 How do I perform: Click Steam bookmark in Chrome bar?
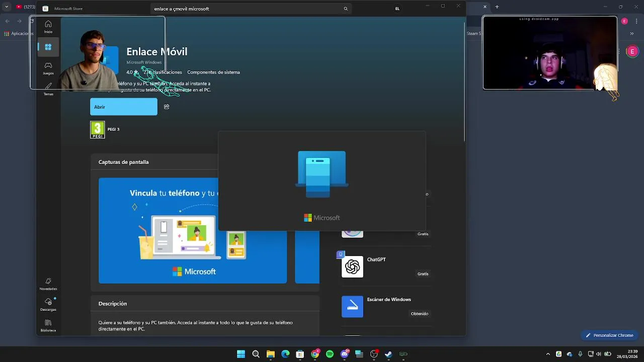[x=474, y=34]
